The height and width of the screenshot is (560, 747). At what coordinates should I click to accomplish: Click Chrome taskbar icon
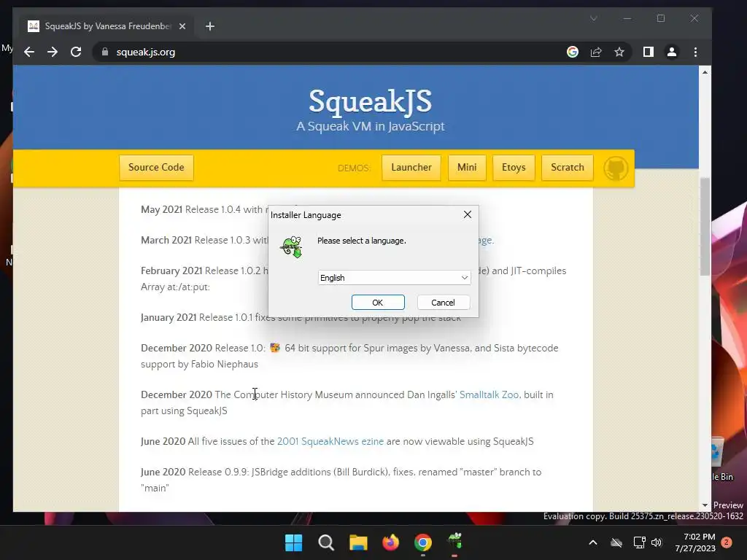tap(423, 542)
